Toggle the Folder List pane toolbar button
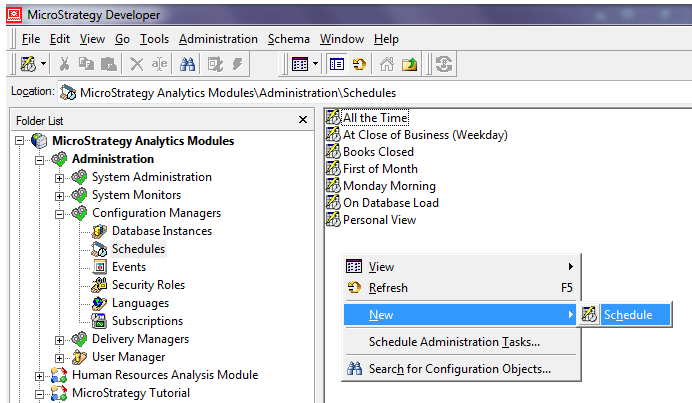 coord(337,64)
